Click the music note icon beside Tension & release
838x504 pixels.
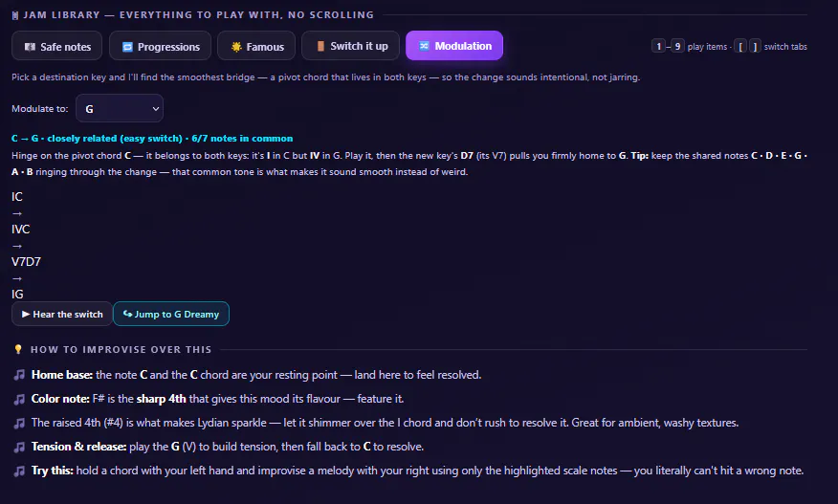coord(19,447)
